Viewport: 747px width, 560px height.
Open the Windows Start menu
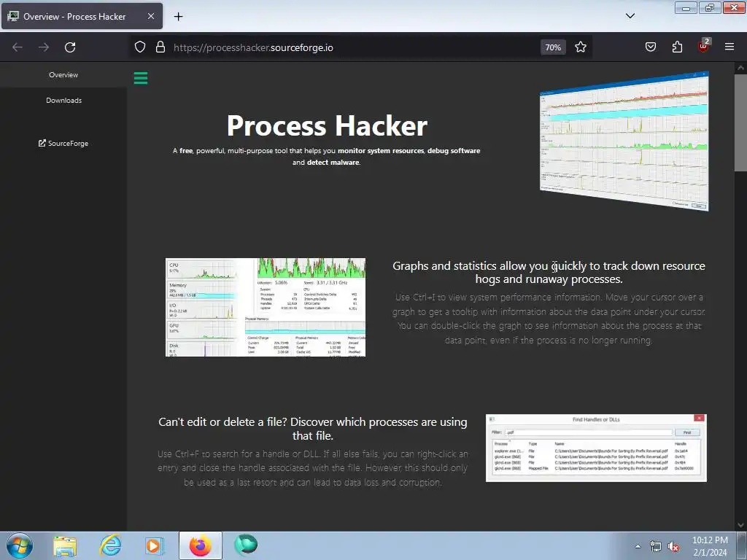20,545
